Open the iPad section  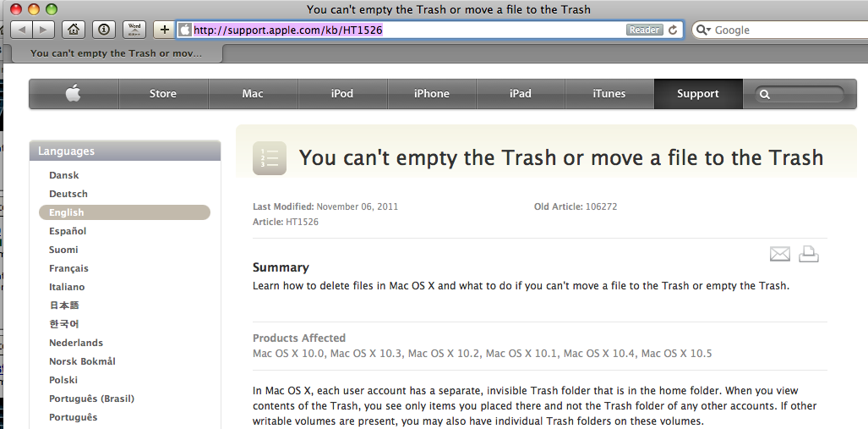click(521, 94)
